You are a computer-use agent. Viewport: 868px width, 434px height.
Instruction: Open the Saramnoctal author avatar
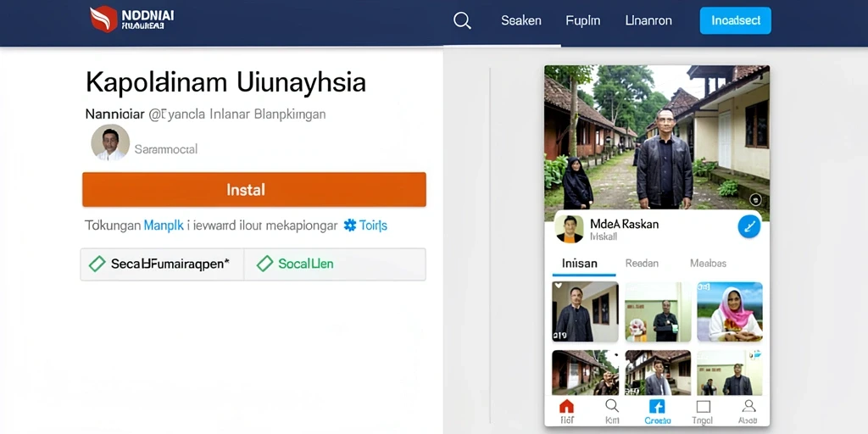pyautogui.click(x=110, y=142)
